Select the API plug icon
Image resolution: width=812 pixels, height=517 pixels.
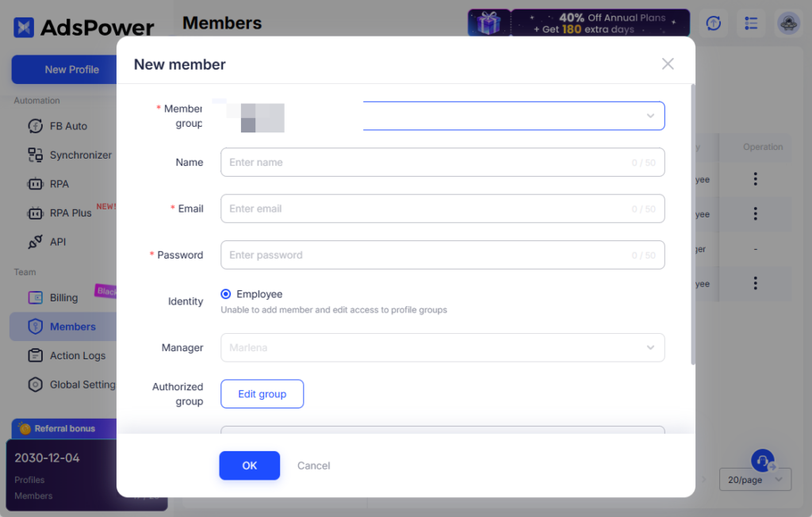[36, 242]
